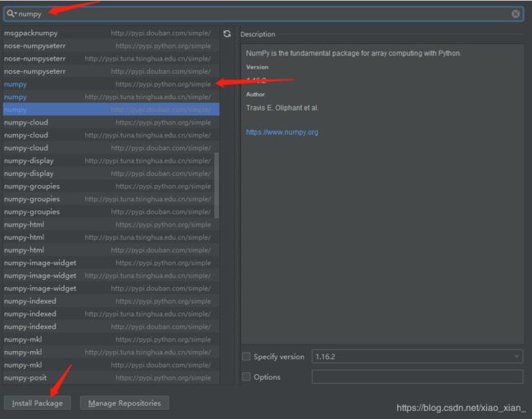This screenshot has width=532, height=419.
Task: Select numpy from pypi.python.org
Action: coord(111,84)
